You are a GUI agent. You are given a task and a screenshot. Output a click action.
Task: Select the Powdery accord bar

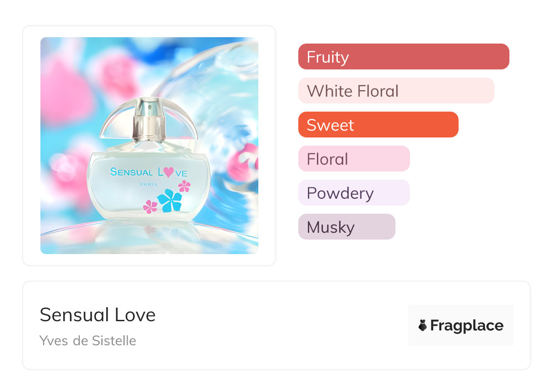(x=354, y=193)
